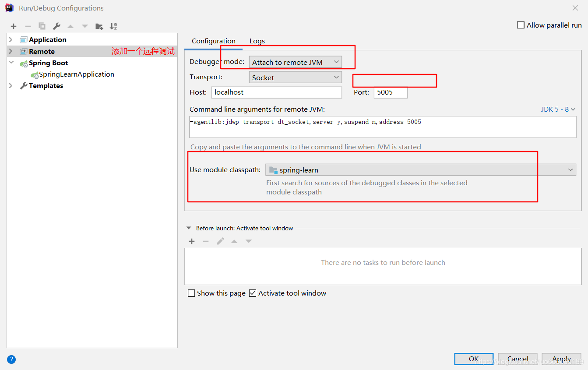Viewport: 588px width, 370px height.
Task: Open edit defaults wrench icon
Action: tap(56, 26)
